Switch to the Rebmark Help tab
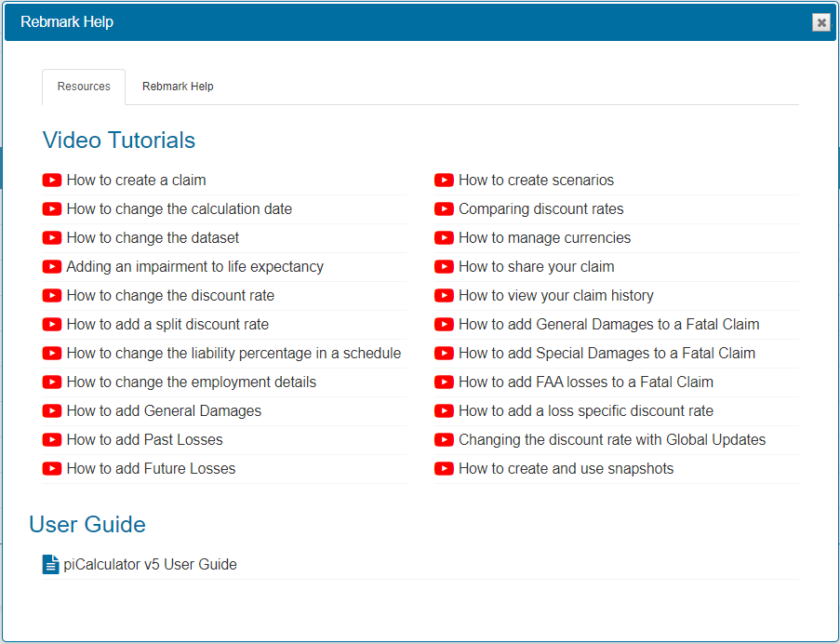 pyautogui.click(x=178, y=87)
